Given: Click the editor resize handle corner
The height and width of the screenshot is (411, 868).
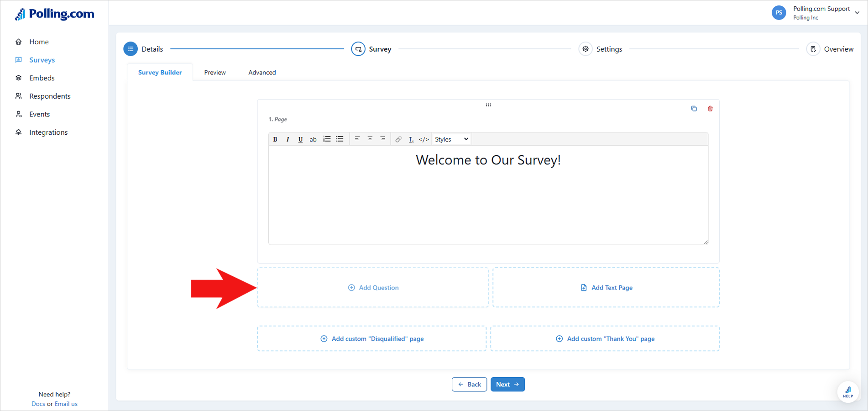Looking at the screenshot, I should coord(706,242).
